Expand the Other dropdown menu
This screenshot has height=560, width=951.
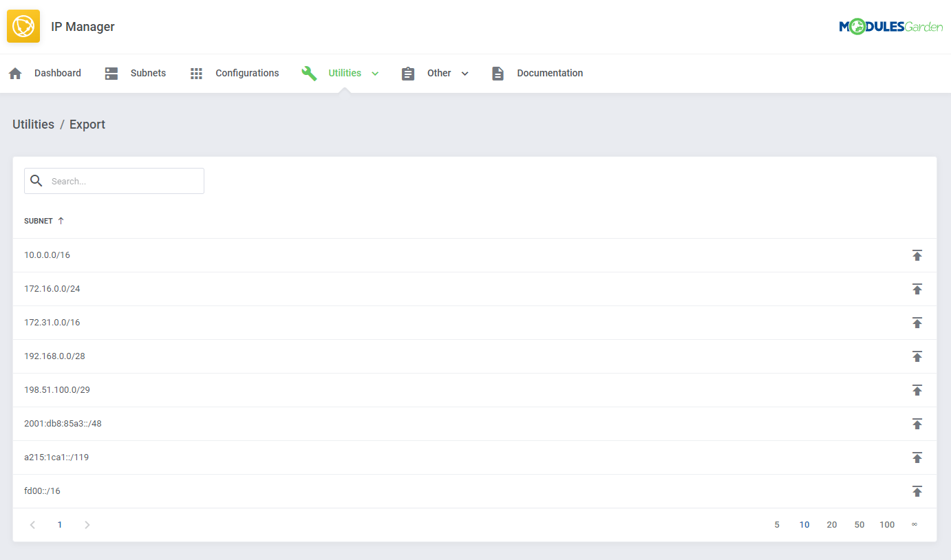(x=465, y=73)
